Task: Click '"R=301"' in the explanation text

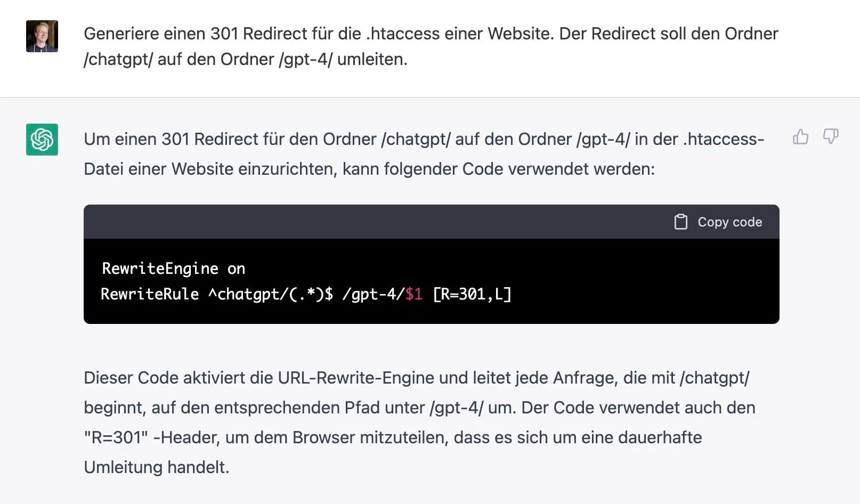Action: click(115, 437)
